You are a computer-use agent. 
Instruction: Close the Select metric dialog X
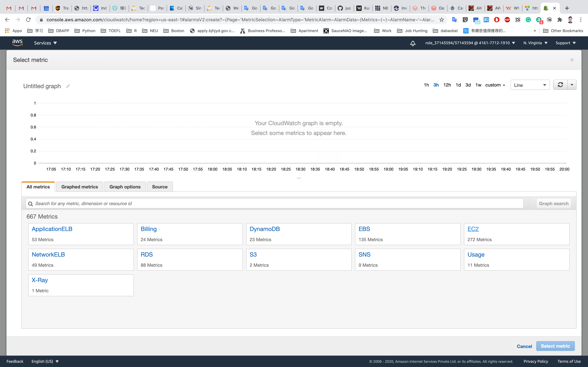coord(572,60)
